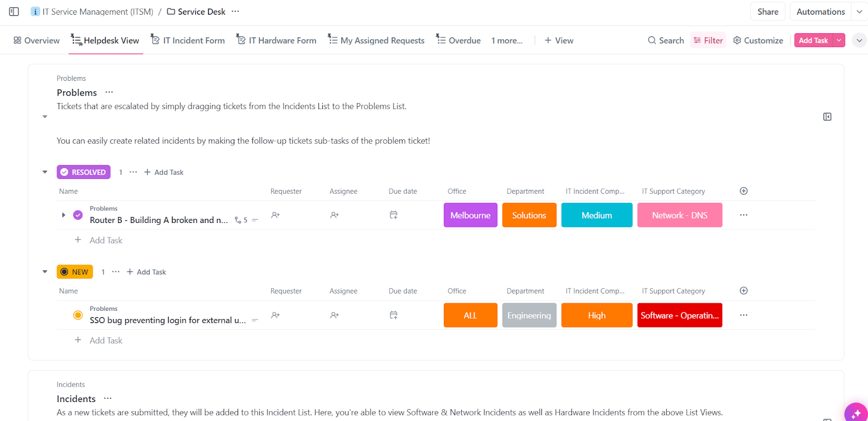
Task: Select the Melbourne office color label
Action: [x=470, y=215]
